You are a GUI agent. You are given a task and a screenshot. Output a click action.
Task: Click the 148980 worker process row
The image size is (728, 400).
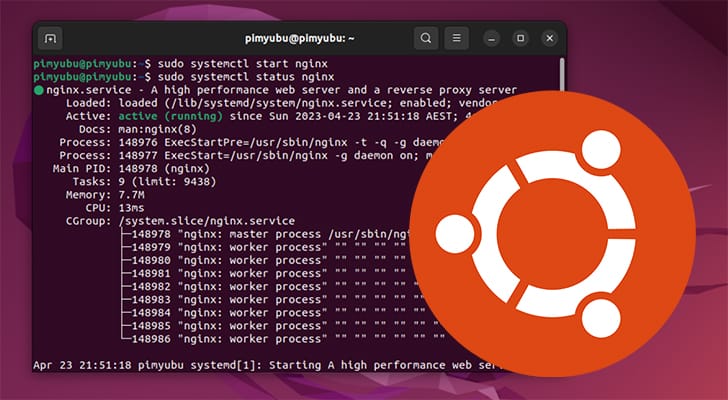click(263, 260)
